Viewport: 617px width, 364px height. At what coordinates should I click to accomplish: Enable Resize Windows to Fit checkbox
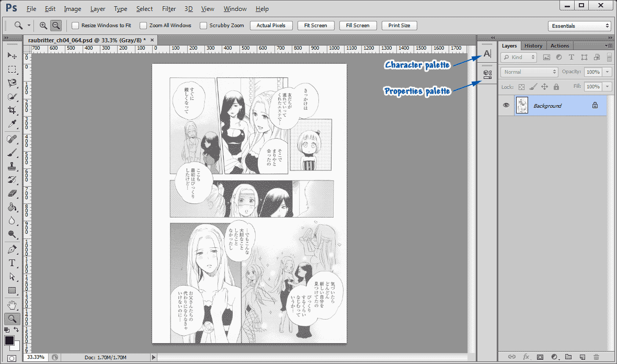point(75,26)
